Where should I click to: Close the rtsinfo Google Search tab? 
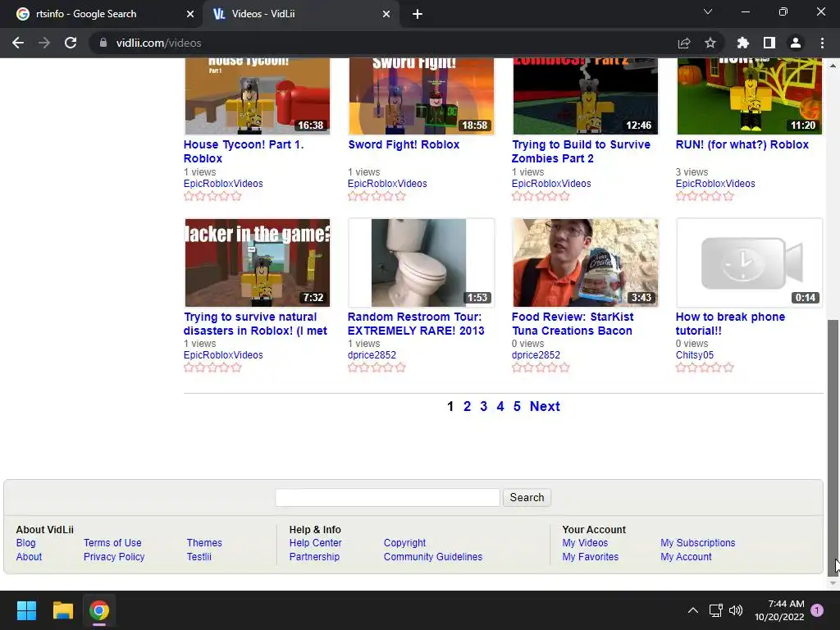tap(190, 14)
